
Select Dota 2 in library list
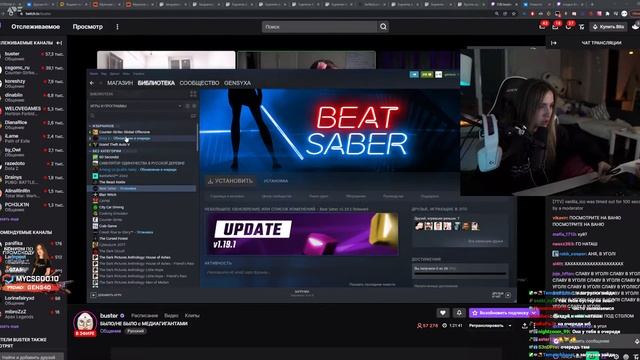[142, 138]
